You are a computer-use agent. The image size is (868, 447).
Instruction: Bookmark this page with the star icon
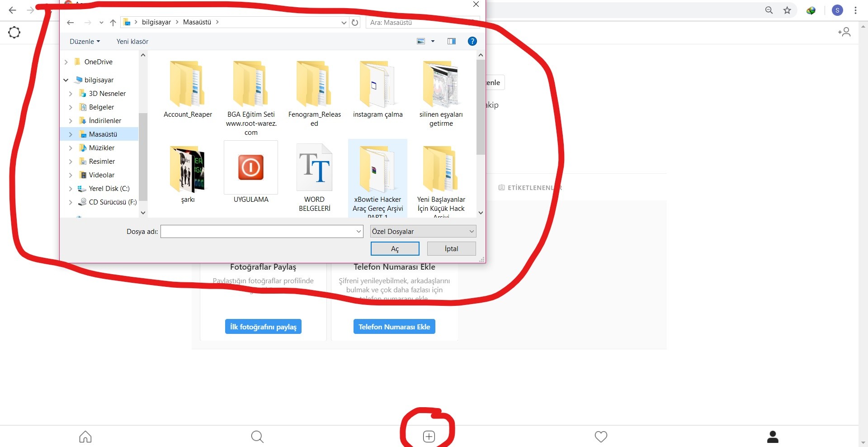pyautogui.click(x=787, y=10)
